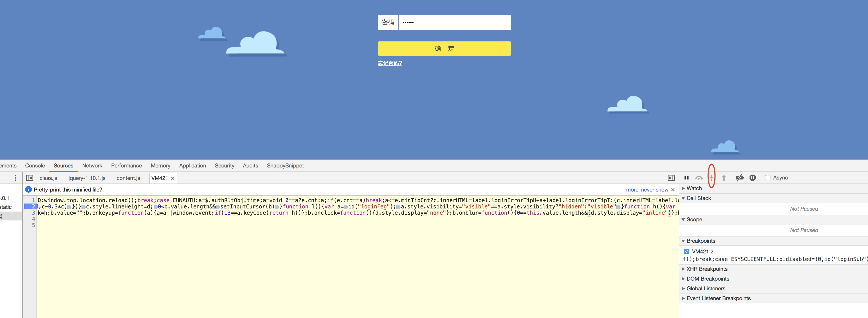Click the 忘记密码? forgot password link

[389, 63]
